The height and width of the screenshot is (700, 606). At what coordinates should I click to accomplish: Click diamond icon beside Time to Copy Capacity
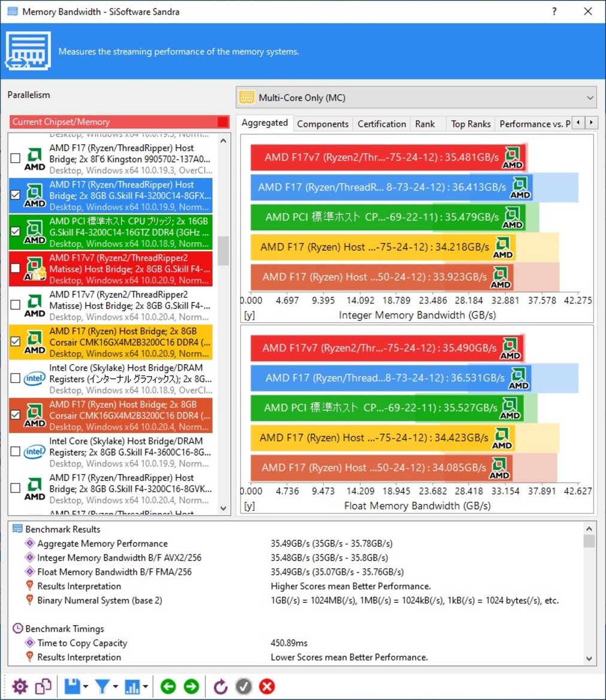[x=30, y=643]
